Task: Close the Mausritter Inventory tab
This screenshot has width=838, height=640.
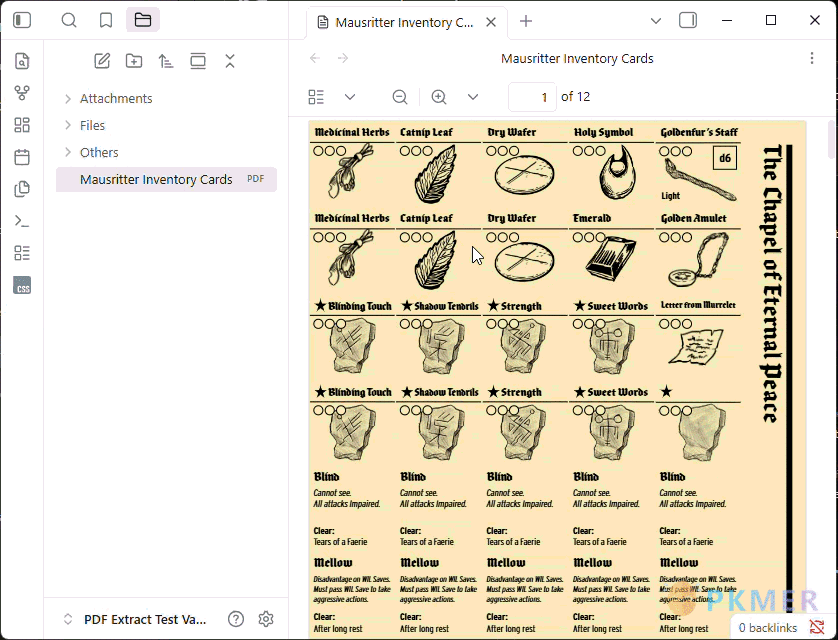Action: click(x=491, y=22)
